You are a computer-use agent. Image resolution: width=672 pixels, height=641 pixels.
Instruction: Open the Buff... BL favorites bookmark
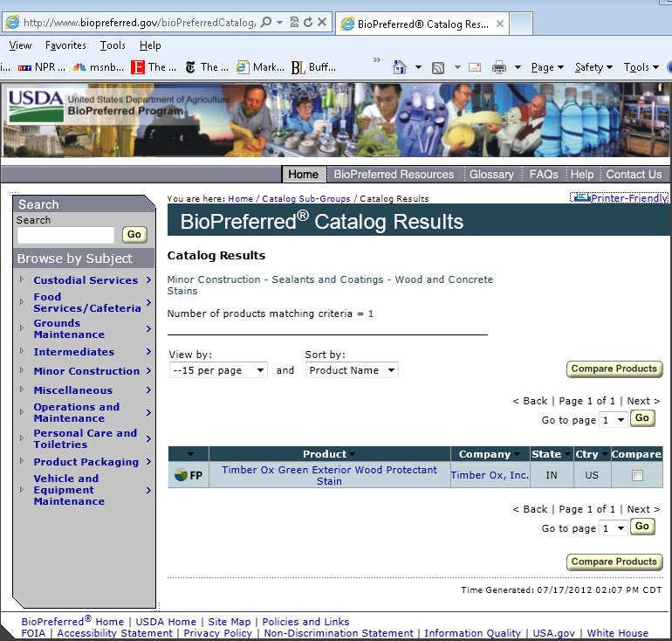[x=313, y=67]
